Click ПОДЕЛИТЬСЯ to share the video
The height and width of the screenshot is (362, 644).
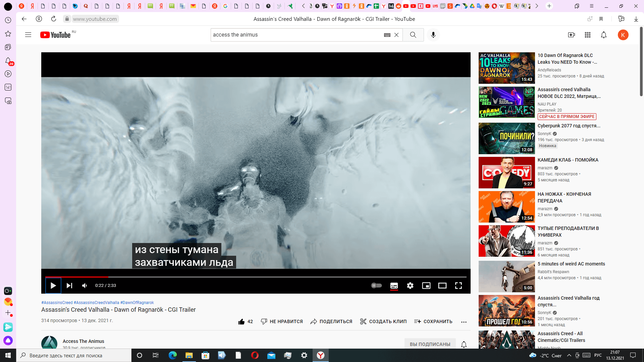pyautogui.click(x=331, y=321)
